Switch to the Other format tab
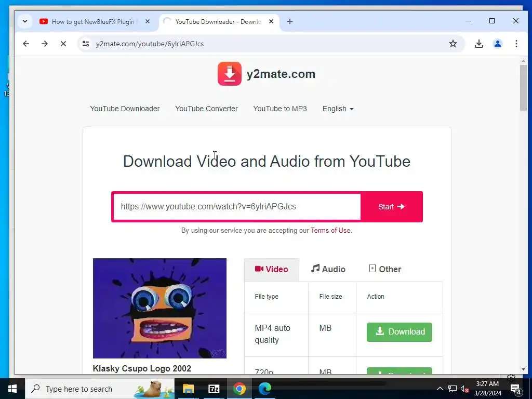The width and height of the screenshot is (532, 399). [x=385, y=270]
